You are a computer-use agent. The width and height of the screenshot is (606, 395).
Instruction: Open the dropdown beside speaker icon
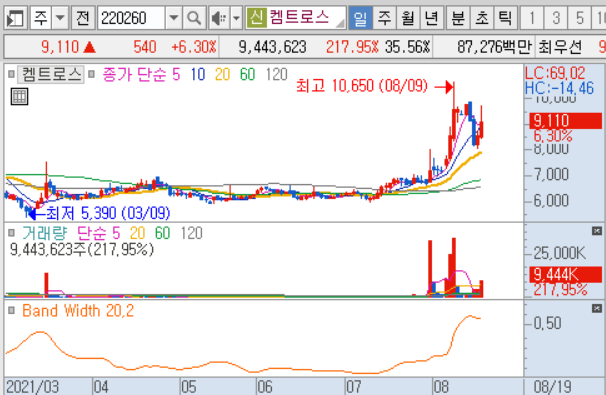coord(236,18)
